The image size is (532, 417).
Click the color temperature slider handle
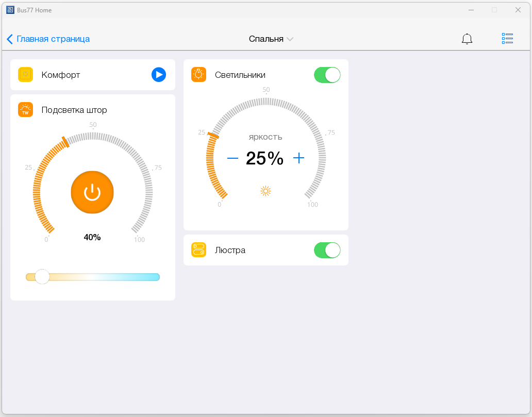pyautogui.click(x=42, y=277)
